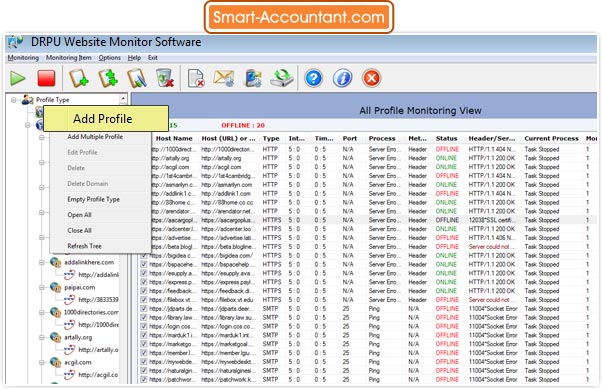
Task: Click globe icon beside acgil.com
Action: click(x=55, y=362)
